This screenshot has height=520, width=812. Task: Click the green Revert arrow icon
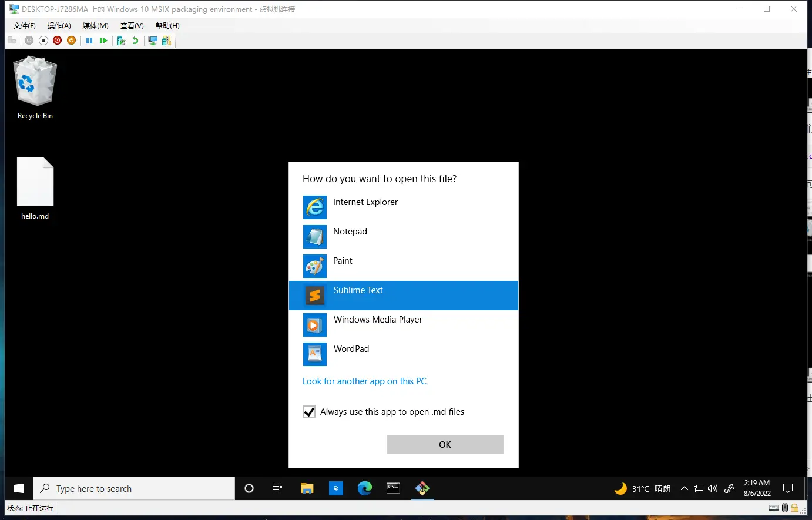click(135, 41)
